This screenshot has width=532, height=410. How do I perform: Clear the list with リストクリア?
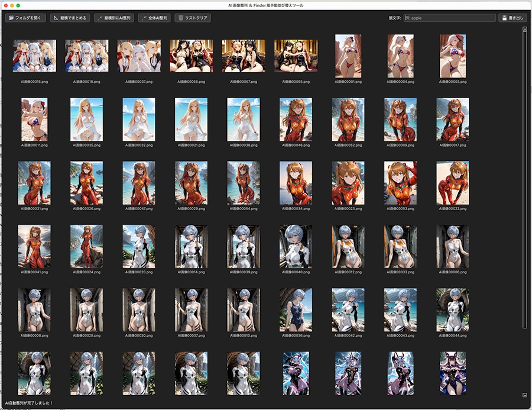tap(193, 18)
